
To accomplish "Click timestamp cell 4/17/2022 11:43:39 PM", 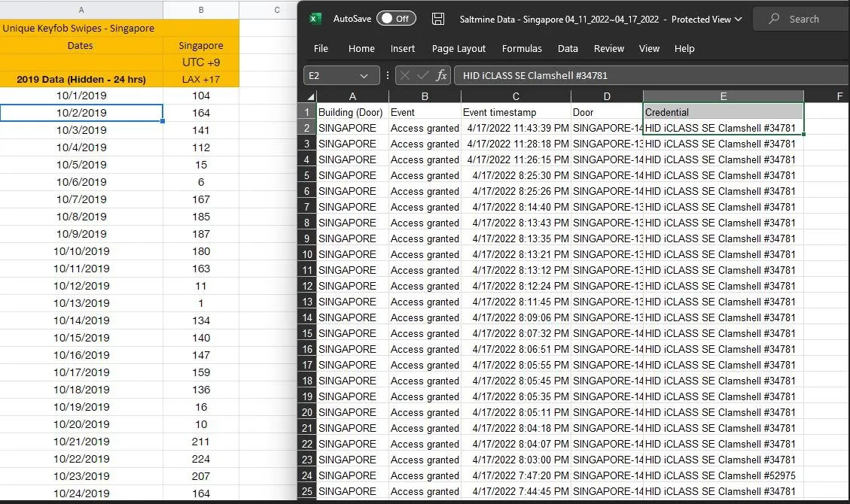I will [516, 128].
